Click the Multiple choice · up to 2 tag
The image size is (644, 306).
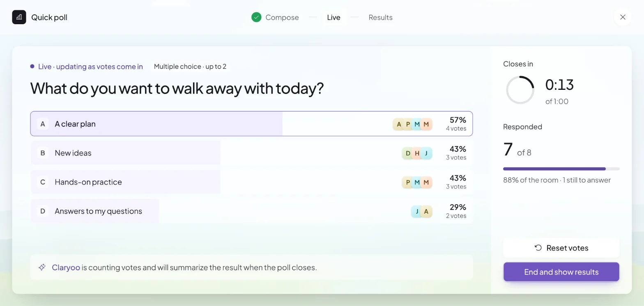click(x=190, y=66)
